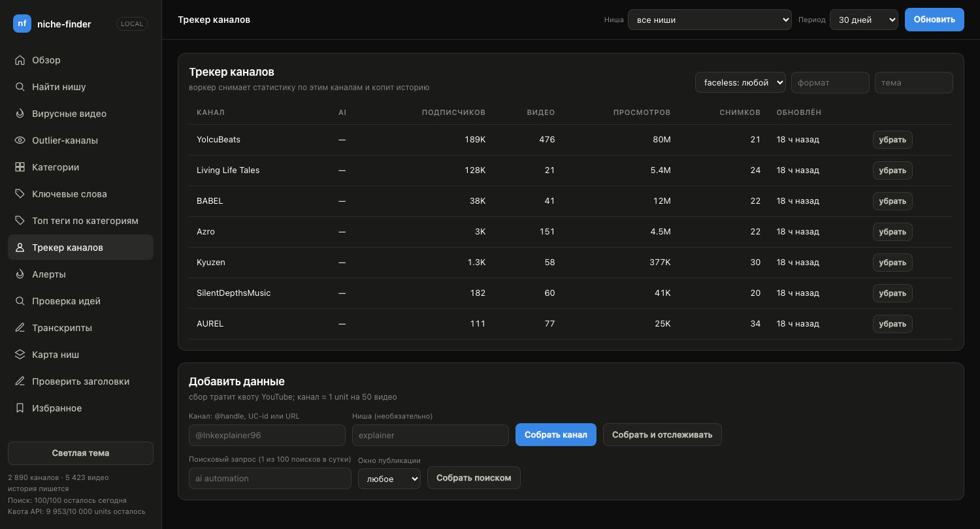980x529 pixels.
Task: Click the YolcuBeats channel name
Action: 219,140
